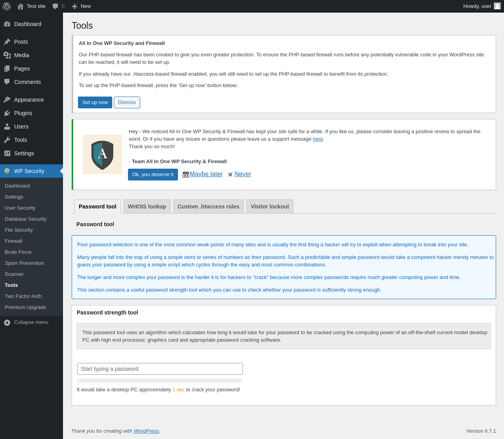The width and height of the screenshot is (504, 439).
Task: Click the WordPress logo in admin bar
Action: (7, 6)
